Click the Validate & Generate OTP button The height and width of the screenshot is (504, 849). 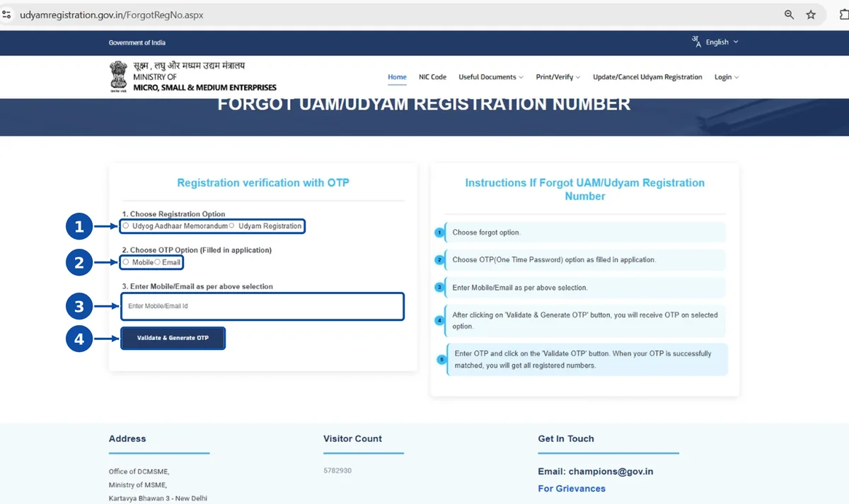[173, 338]
